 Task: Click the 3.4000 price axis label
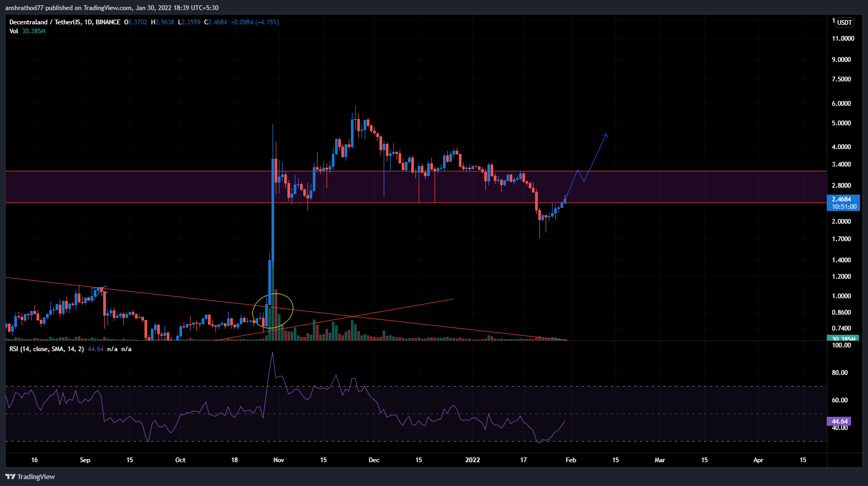(842, 164)
